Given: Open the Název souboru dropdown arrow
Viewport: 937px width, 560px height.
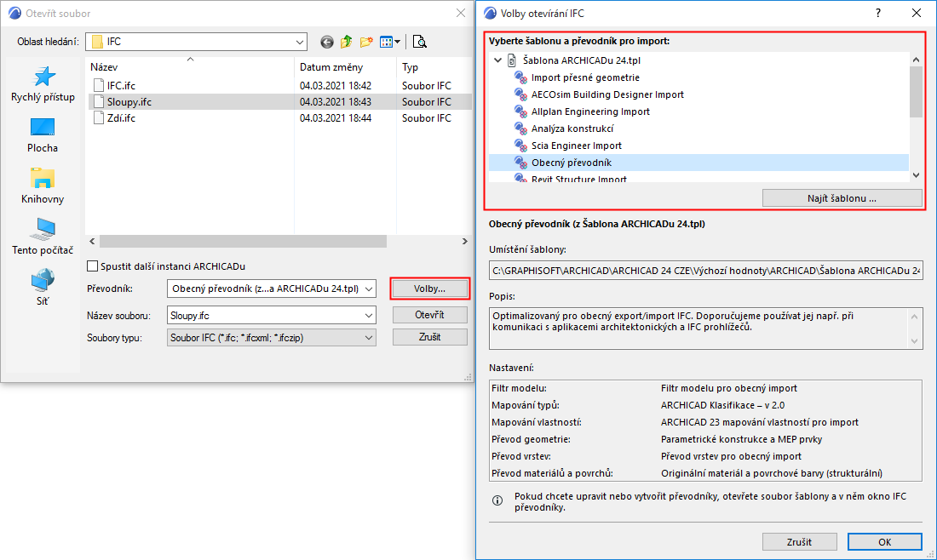Looking at the screenshot, I should (369, 315).
